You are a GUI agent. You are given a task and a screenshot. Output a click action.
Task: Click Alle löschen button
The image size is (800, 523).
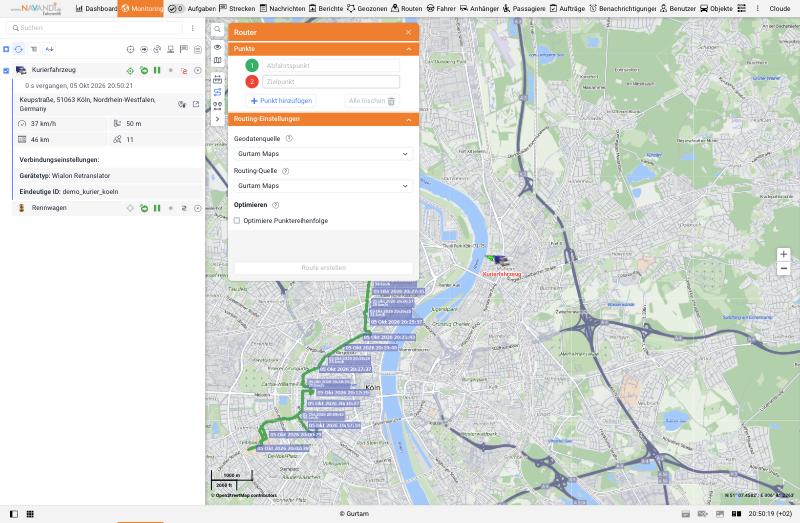click(372, 101)
